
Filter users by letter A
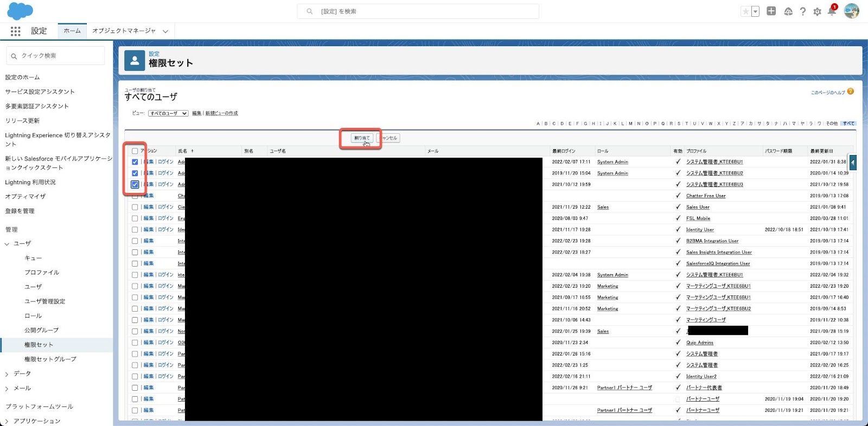tap(538, 124)
